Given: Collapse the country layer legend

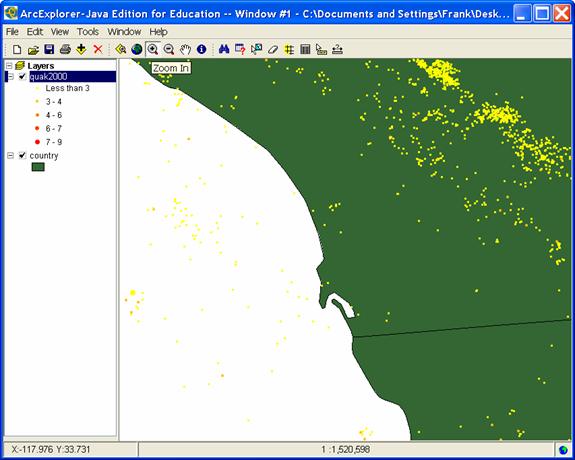Looking at the screenshot, I should tap(11, 156).
